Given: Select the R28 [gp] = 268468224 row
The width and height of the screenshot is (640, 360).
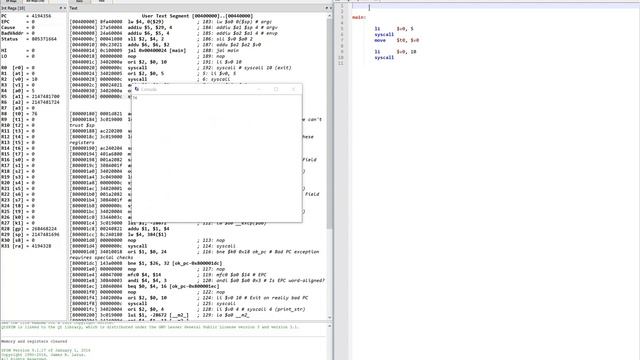Looking at the screenshot, I should (x=29, y=229).
